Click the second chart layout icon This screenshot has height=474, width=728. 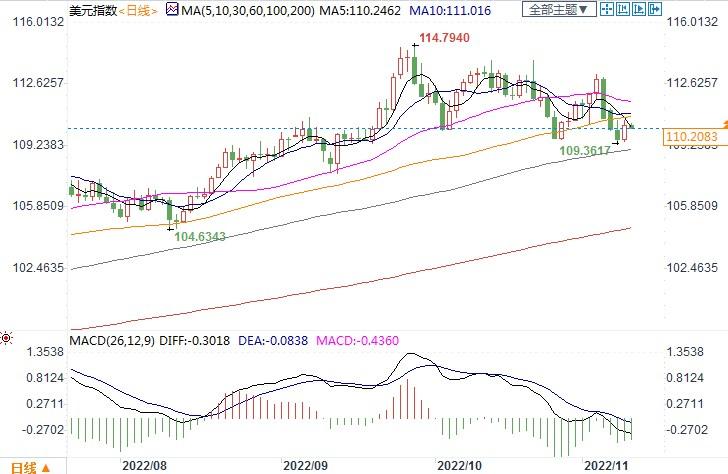click(625, 10)
